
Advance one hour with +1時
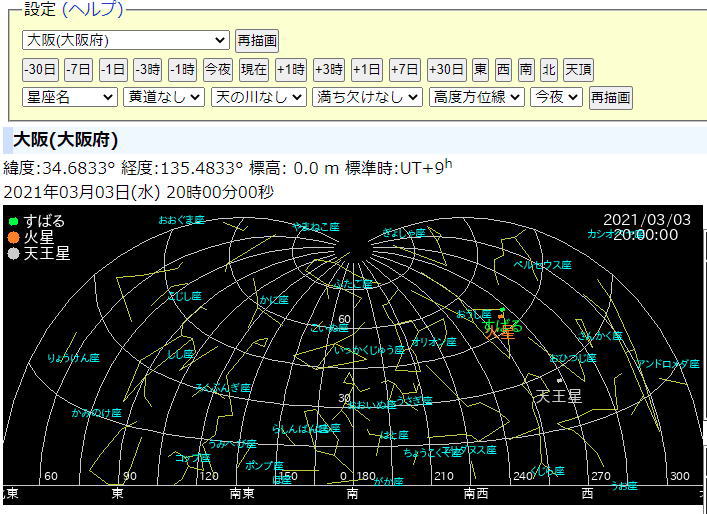(x=291, y=69)
